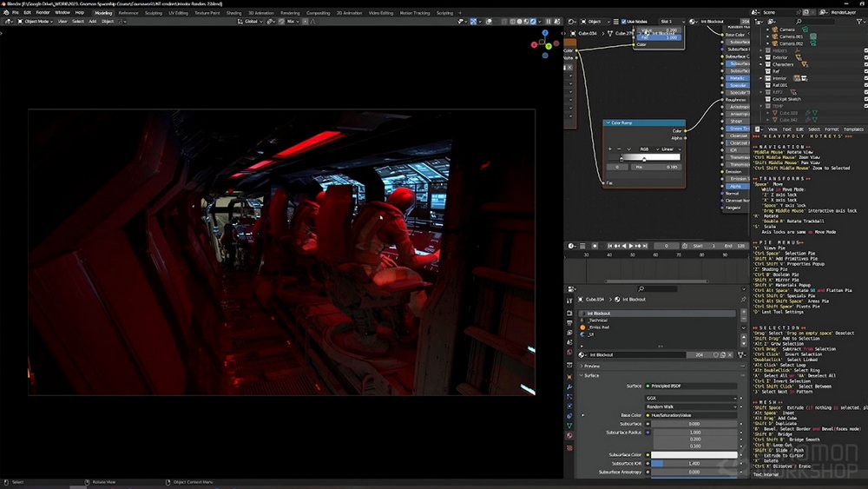
Task: Open the World properties tab icon
Action: tap(569, 352)
